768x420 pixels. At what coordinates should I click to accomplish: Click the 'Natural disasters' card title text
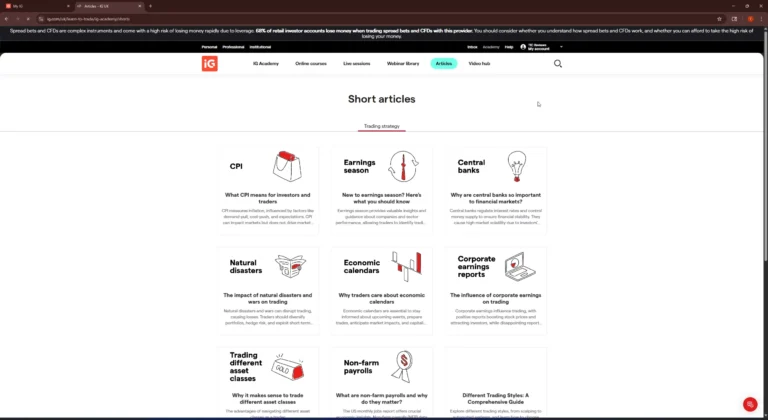coord(246,267)
